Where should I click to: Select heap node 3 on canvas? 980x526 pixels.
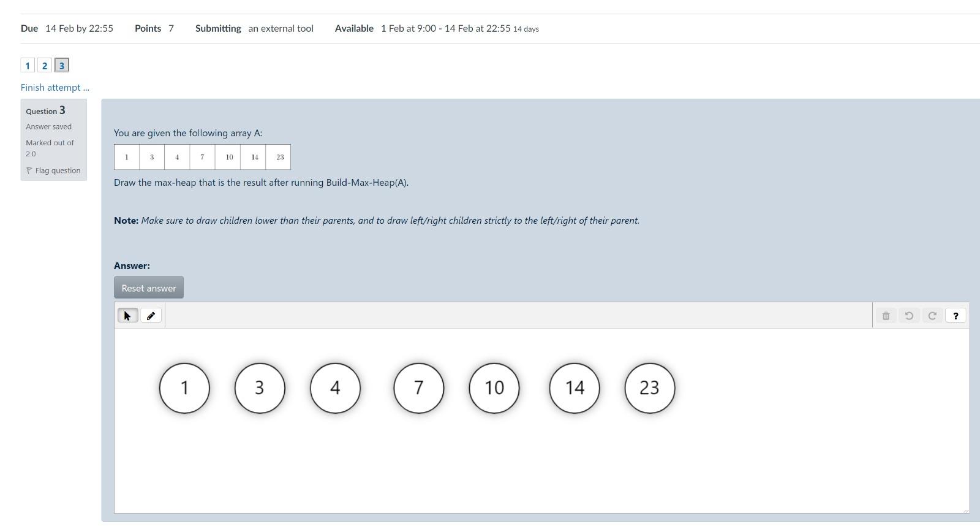260,388
